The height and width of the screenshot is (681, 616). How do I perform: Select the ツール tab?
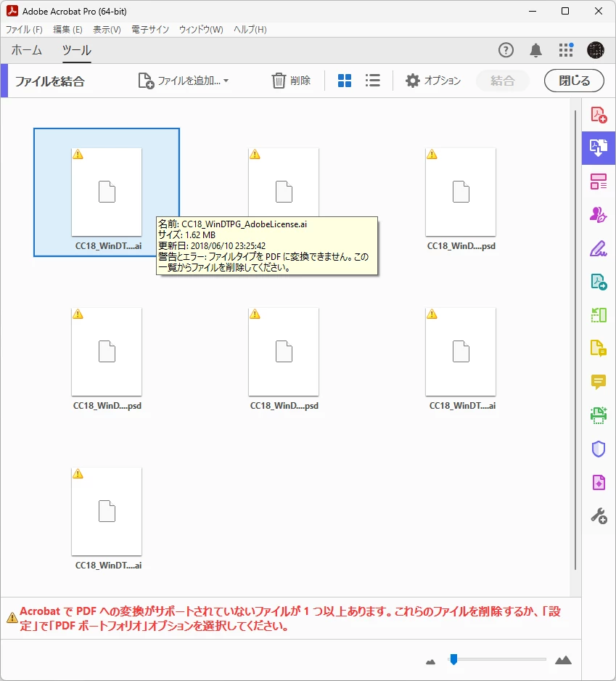pos(76,50)
